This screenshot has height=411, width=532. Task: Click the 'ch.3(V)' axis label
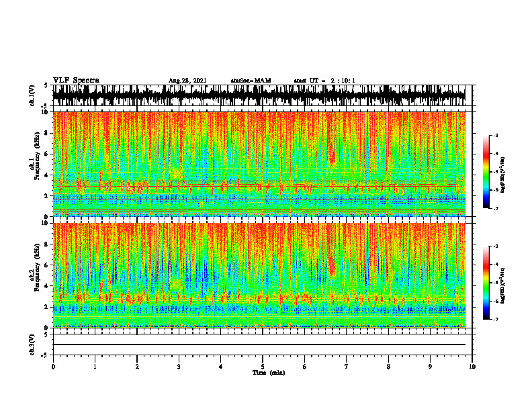(x=32, y=345)
